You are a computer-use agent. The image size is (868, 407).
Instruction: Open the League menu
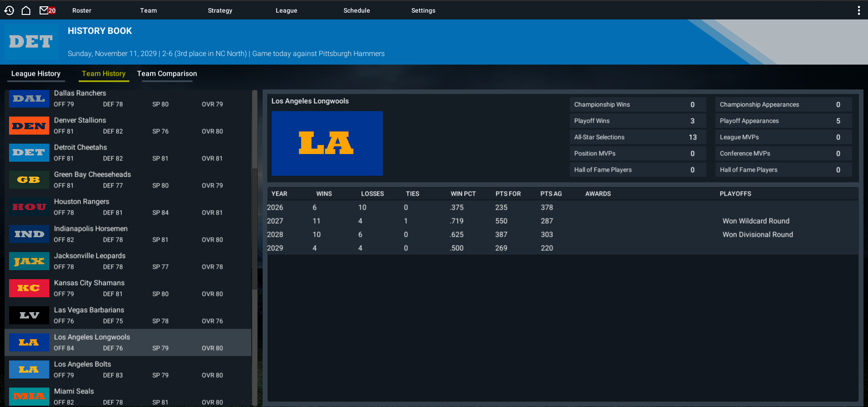pyautogui.click(x=286, y=10)
